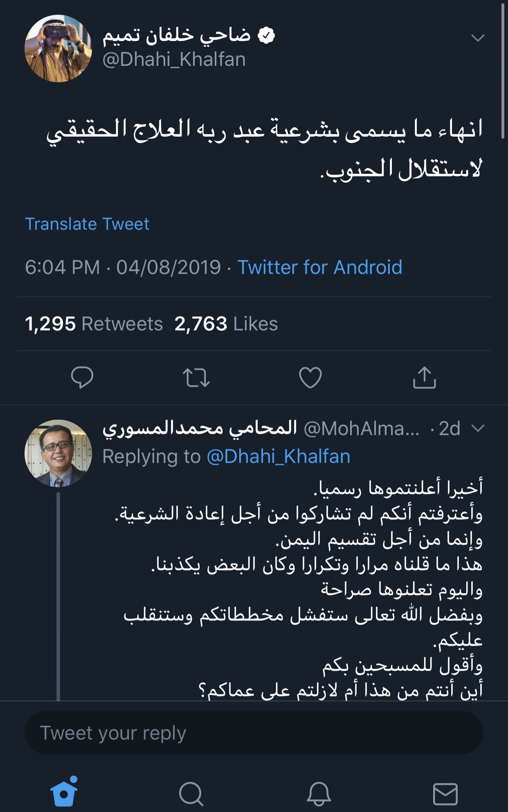Retweet using the retweet arrows icon
This screenshot has width=508, height=812.
[196, 377]
